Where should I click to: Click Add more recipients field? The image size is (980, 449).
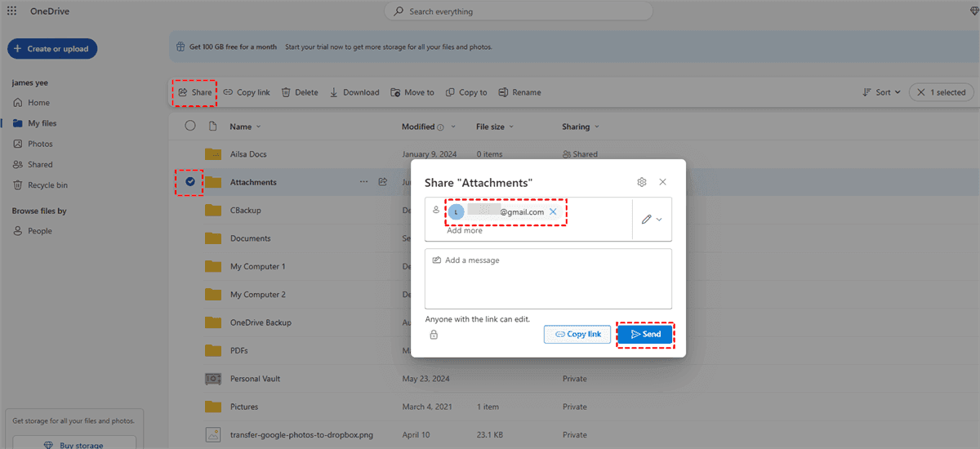[465, 231]
